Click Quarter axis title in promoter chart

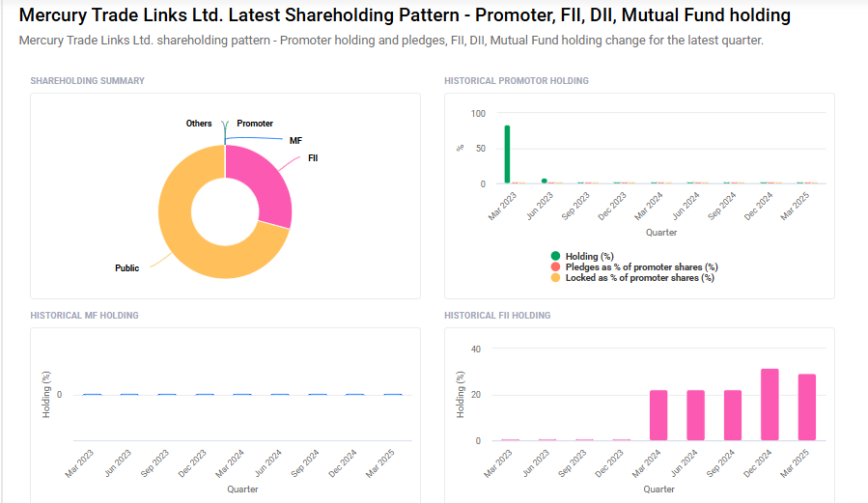point(661,233)
